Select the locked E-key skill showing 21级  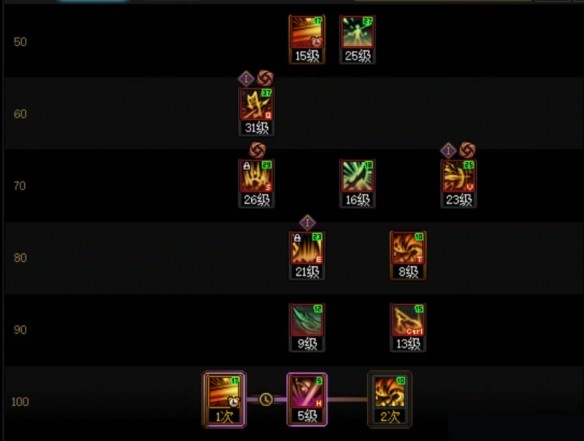(x=307, y=256)
